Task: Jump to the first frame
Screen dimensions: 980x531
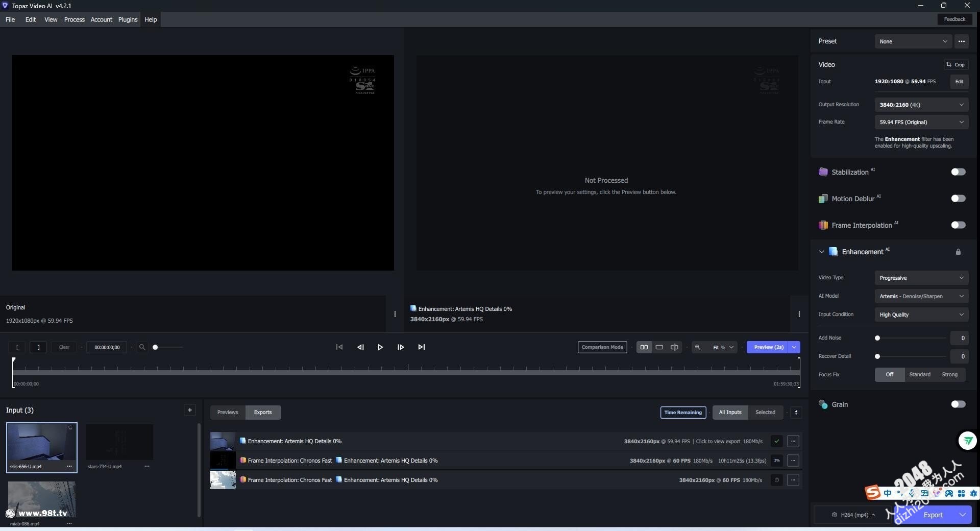Action: point(339,347)
